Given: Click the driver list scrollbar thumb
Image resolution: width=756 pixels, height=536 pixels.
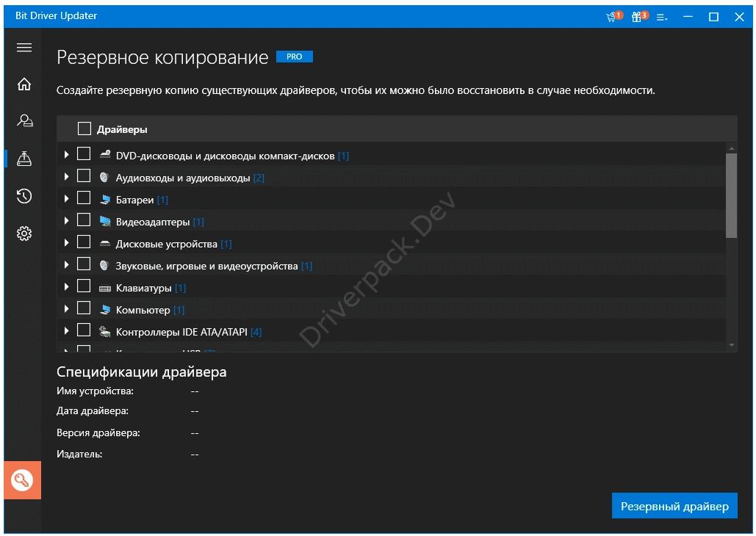Looking at the screenshot, I should point(732,195).
